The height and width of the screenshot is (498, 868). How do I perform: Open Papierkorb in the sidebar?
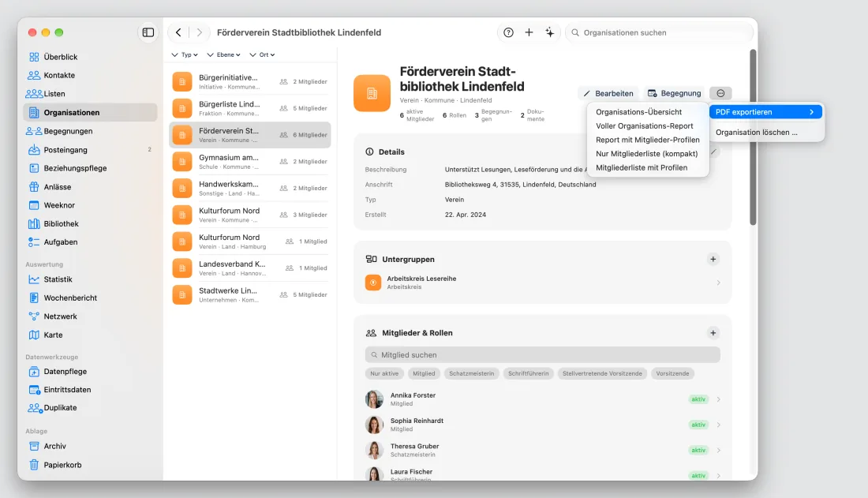click(90, 465)
